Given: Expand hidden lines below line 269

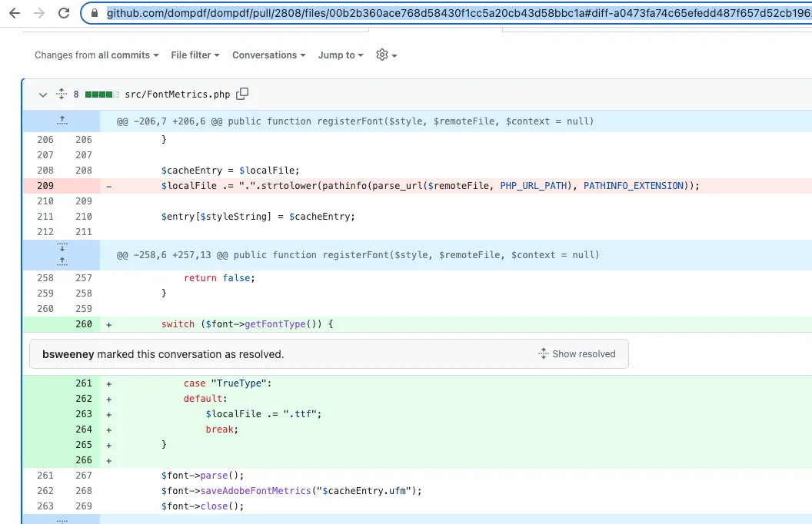Looking at the screenshot, I should point(62,519).
